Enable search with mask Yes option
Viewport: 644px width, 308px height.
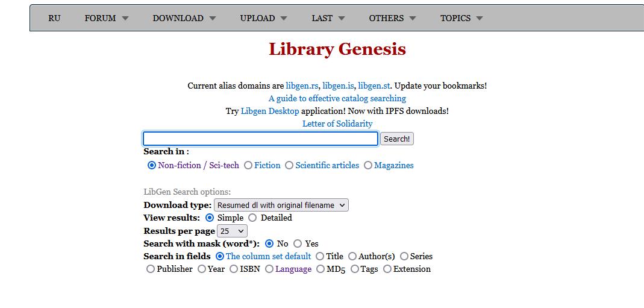[x=298, y=244]
